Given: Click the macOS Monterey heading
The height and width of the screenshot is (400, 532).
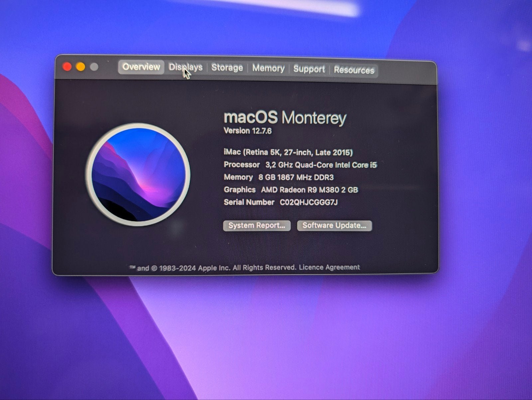Looking at the screenshot, I should coord(285,117).
